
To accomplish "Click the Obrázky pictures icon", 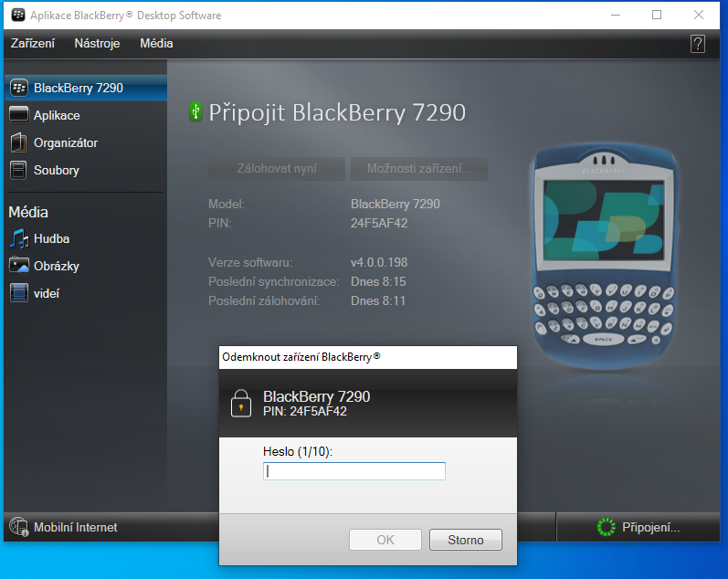I will 19,266.
